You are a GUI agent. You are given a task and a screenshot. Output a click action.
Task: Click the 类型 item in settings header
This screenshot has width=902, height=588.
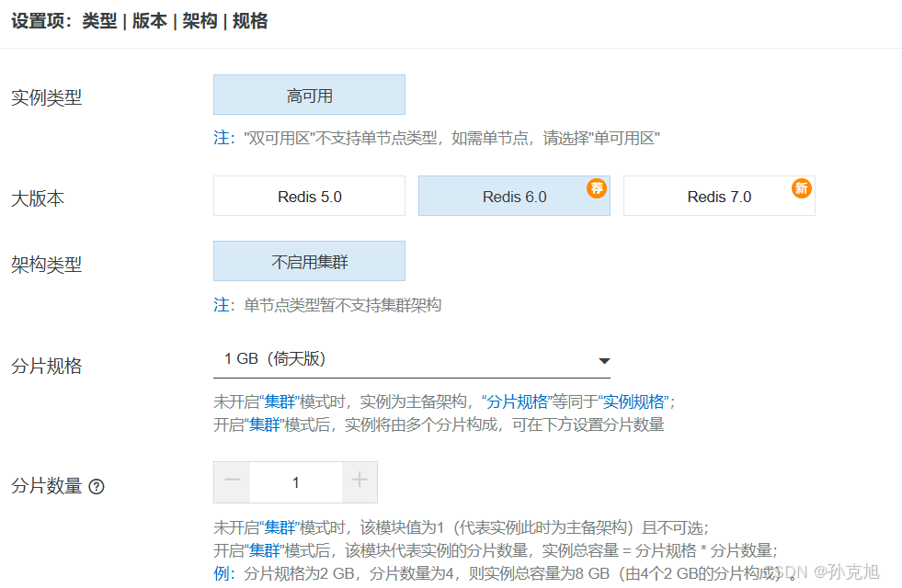tap(99, 21)
